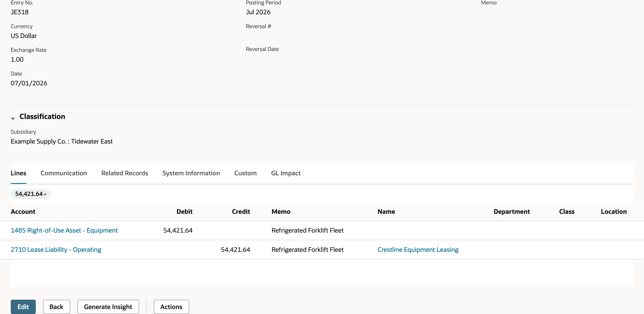Click entry number JE318

click(19, 12)
